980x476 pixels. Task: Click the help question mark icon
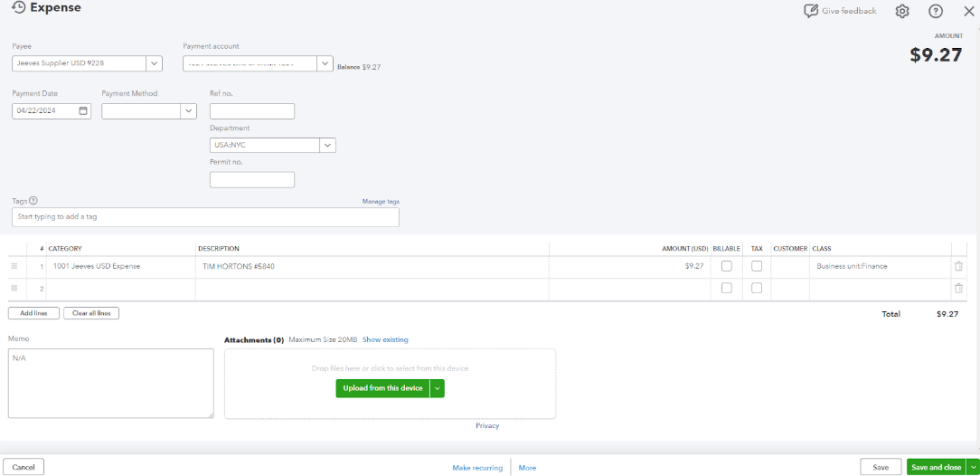coord(936,11)
